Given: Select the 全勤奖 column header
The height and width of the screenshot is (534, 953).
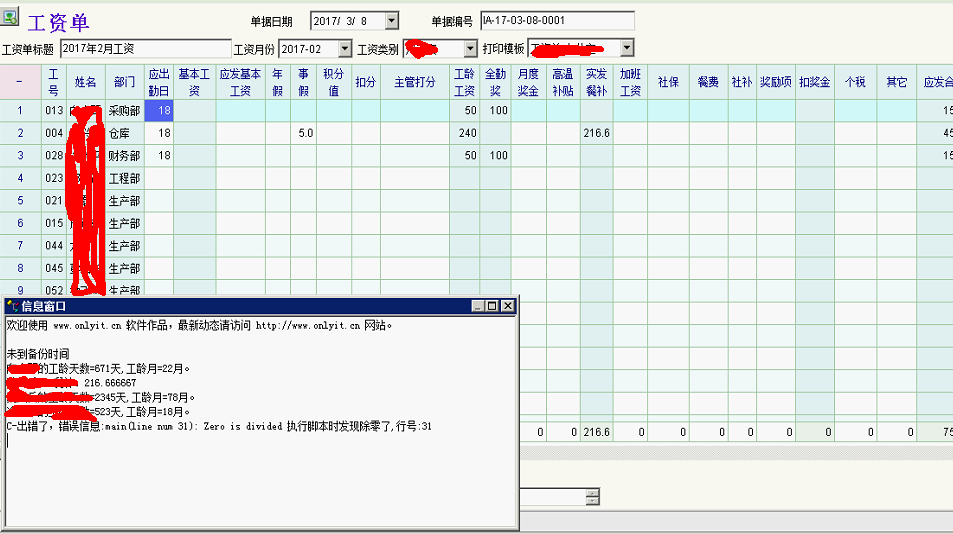Looking at the screenshot, I should (496, 82).
